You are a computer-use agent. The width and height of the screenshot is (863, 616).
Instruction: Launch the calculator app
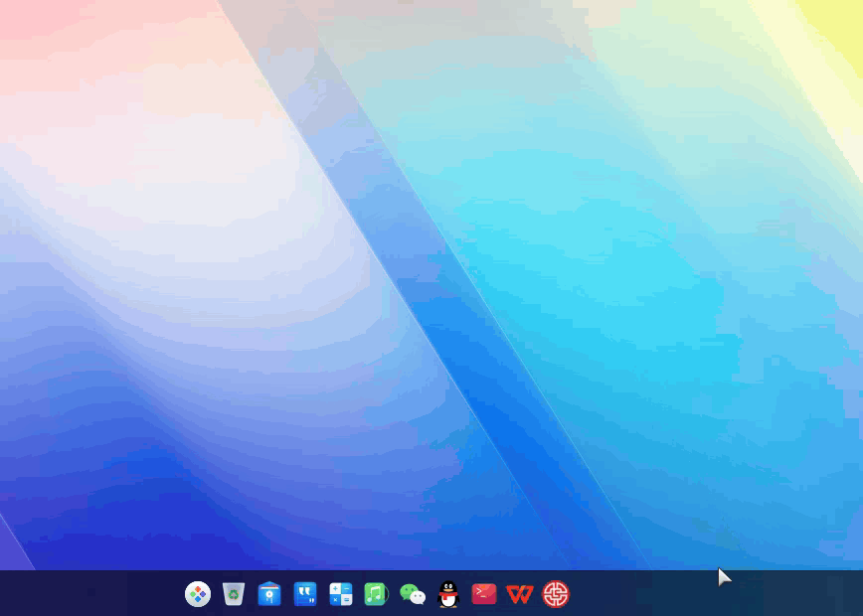point(341,594)
